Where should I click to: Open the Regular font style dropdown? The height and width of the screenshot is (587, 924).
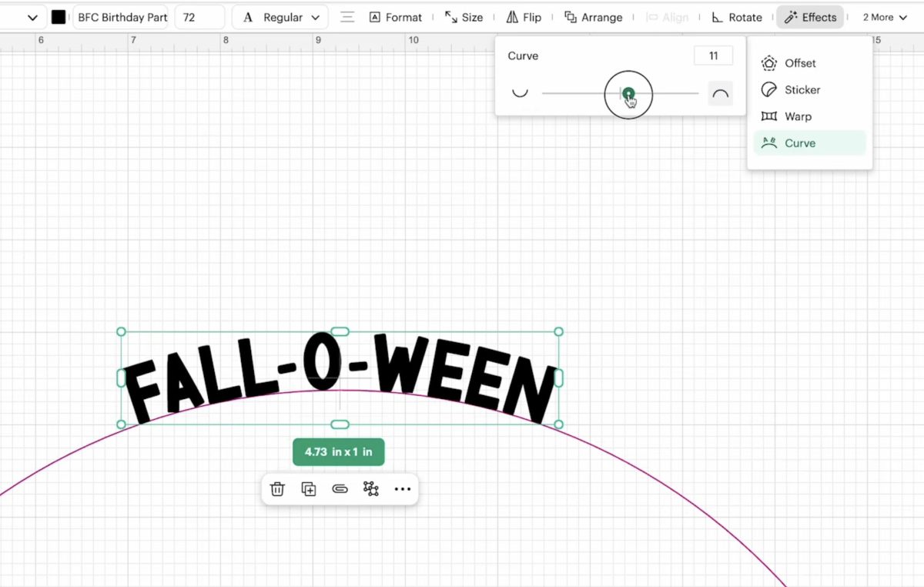(280, 17)
